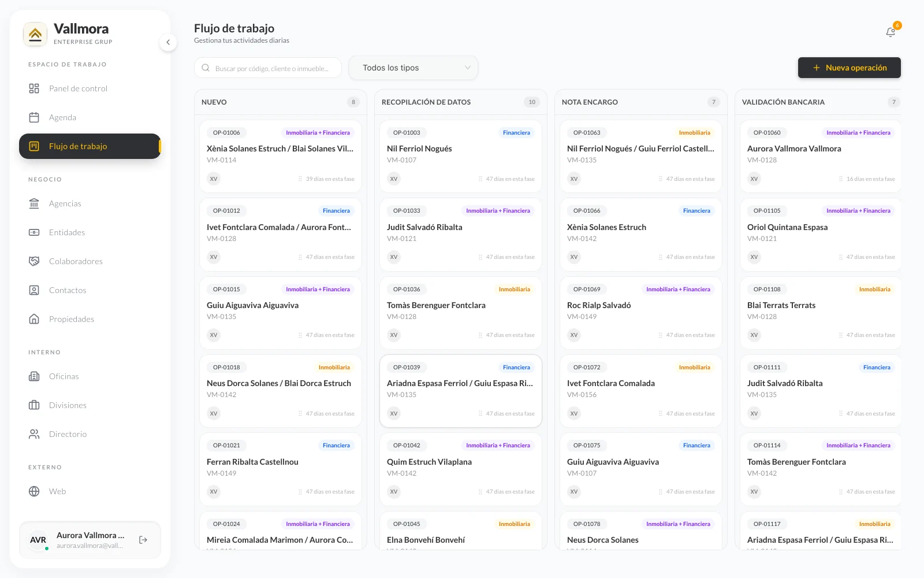The height and width of the screenshot is (578, 924).
Task: Click the AVR user avatar
Action: click(38, 540)
